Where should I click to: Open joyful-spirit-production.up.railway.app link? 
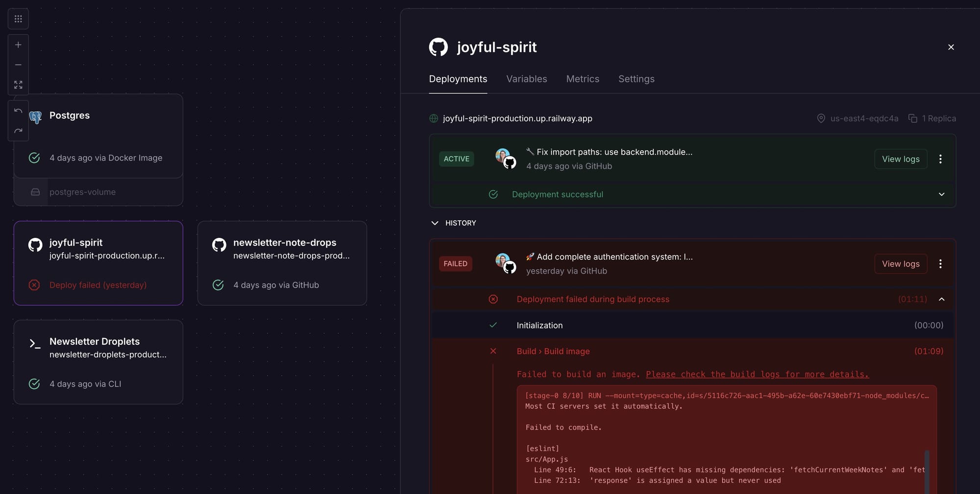coord(517,118)
